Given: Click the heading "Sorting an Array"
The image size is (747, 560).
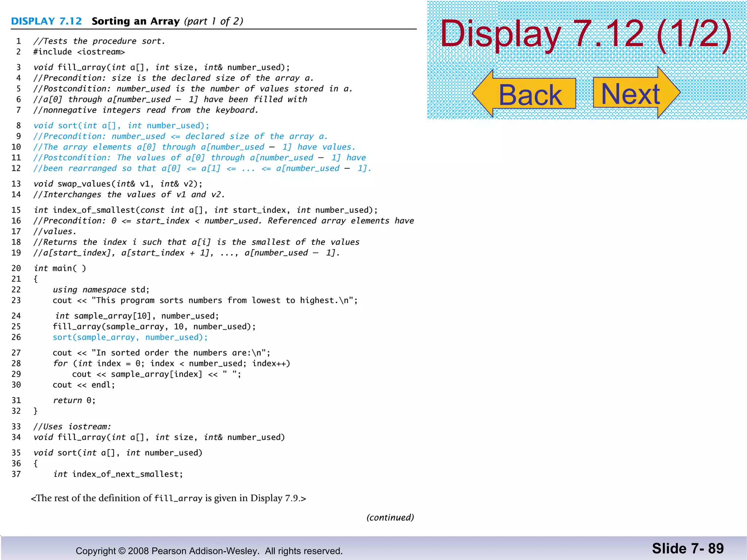Looking at the screenshot, I should (136, 21).
